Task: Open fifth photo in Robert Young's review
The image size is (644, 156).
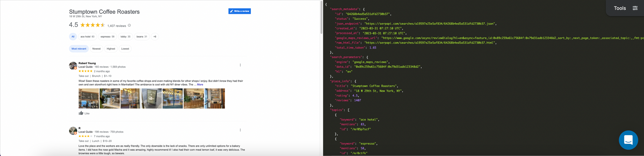Action: tap(173, 98)
